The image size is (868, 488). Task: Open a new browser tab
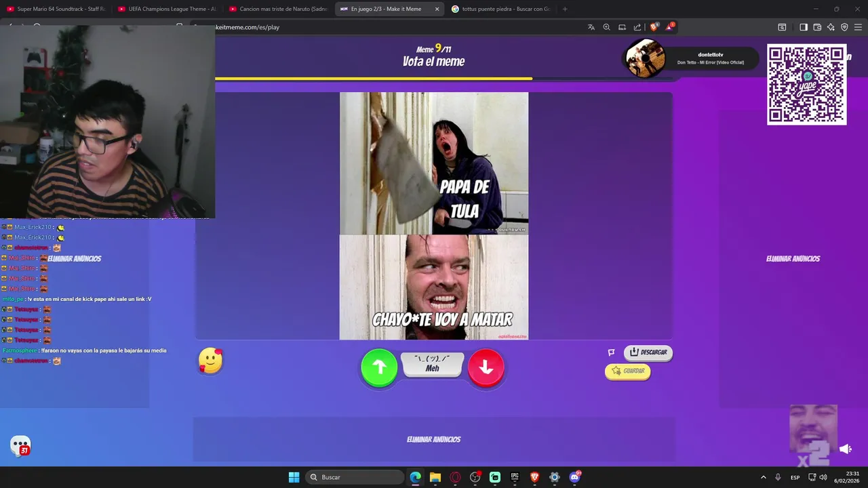(565, 9)
